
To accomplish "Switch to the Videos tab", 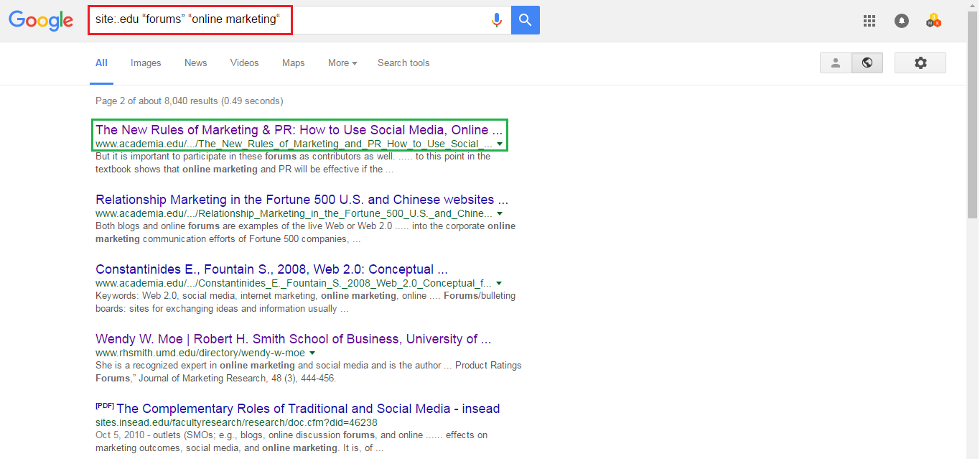I will click(244, 63).
